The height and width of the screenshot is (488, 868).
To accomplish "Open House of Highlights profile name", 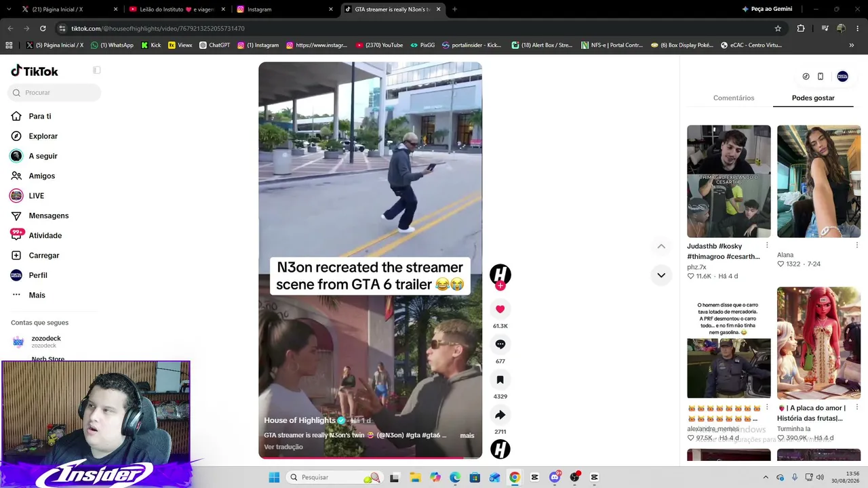I will click(300, 420).
